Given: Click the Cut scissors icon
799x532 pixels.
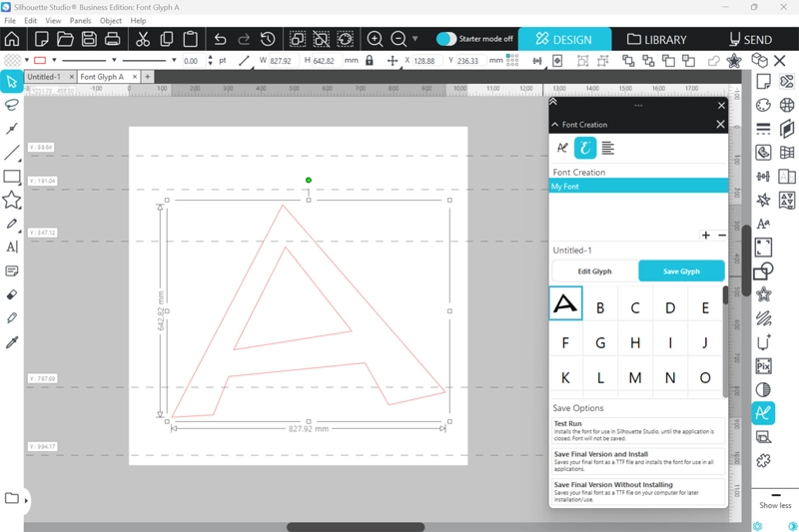Looking at the screenshot, I should tap(143, 40).
